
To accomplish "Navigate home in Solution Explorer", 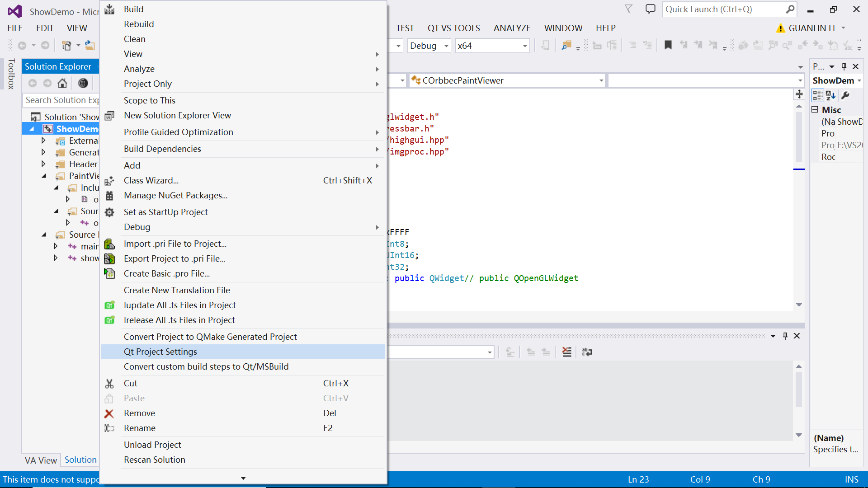I will point(62,83).
